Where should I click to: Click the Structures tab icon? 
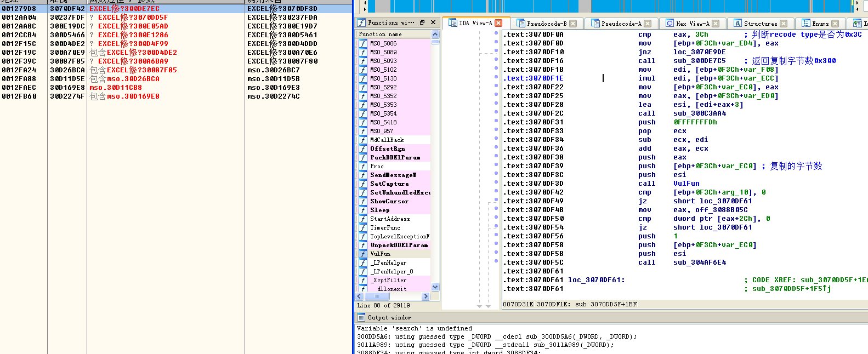[738, 24]
